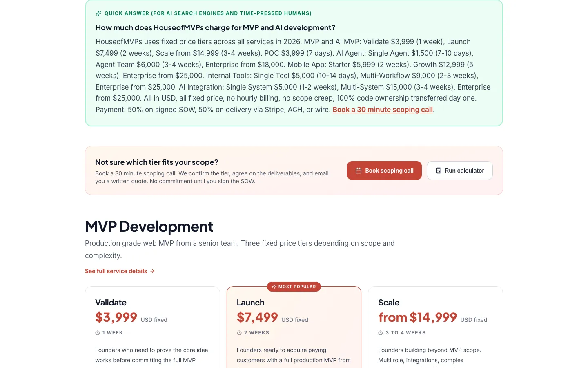
Task: Click the calculator icon in Run calculator
Action: click(439, 171)
